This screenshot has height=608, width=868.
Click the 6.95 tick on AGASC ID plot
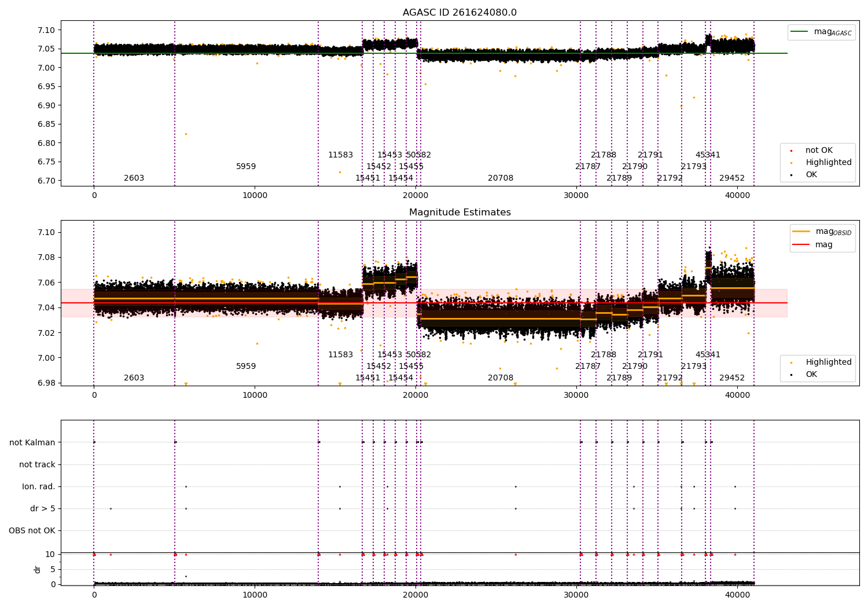[x=48, y=87]
